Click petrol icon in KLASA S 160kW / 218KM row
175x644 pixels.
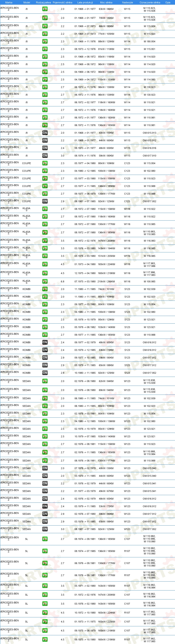[45, 273]
